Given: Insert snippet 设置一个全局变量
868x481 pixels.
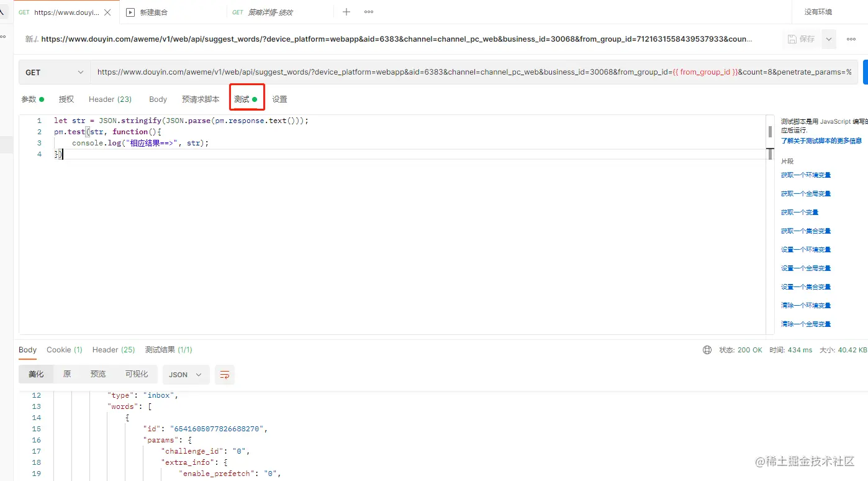Looking at the screenshot, I should (806, 268).
